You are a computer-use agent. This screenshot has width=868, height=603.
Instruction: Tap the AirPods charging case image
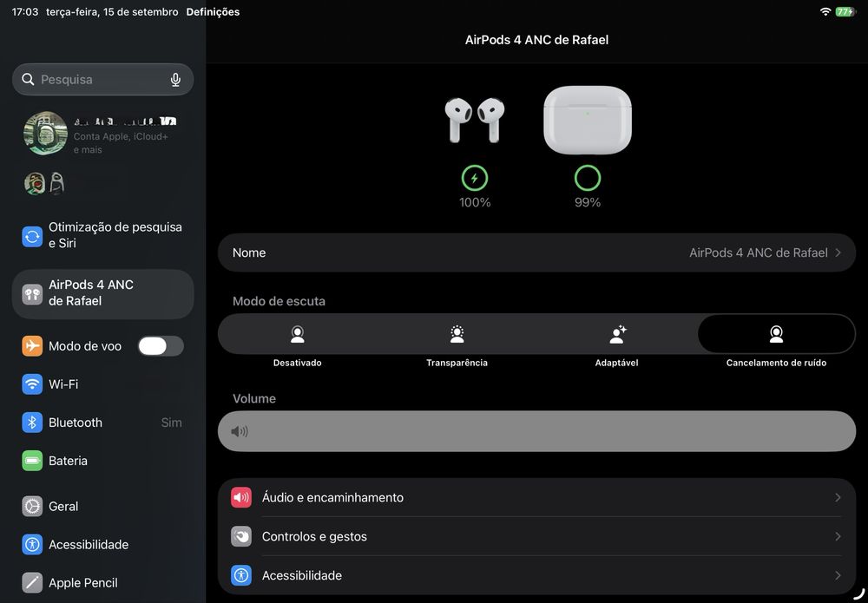[x=588, y=120]
